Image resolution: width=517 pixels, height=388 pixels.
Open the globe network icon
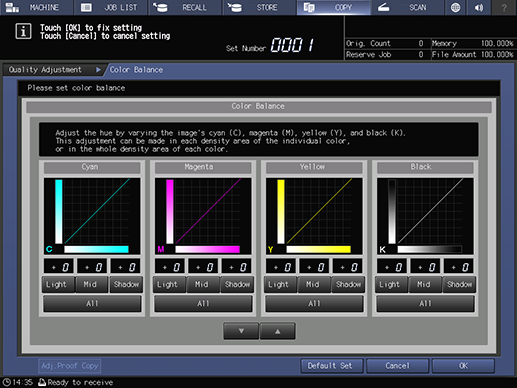tap(455, 7)
